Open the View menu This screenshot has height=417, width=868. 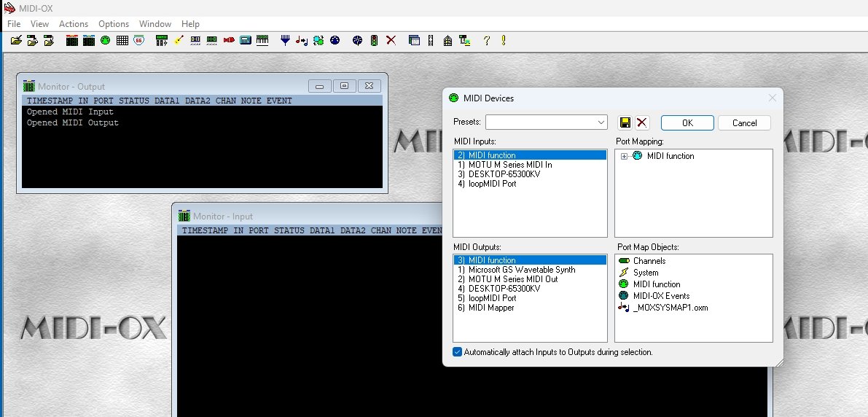39,24
